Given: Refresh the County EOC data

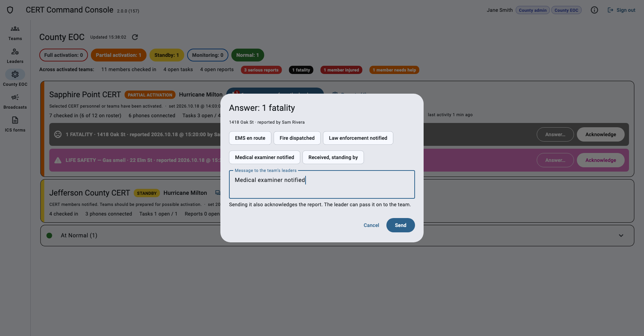Looking at the screenshot, I should pos(135,37).
